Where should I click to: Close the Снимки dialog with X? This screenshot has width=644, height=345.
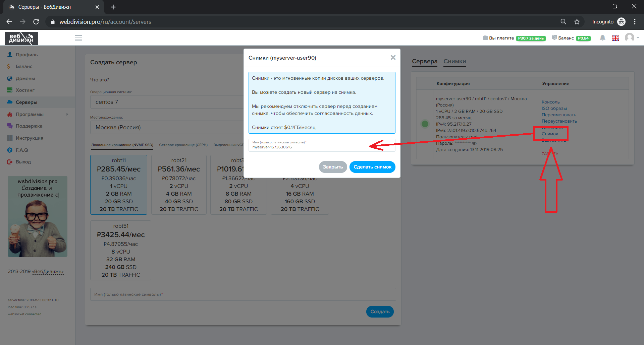[393, 58]
